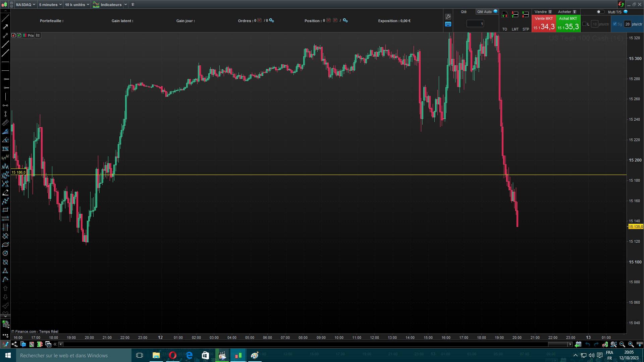Click the Vente MKT sell button
This screenshot has height=362, width=644.
pos(544,24)
